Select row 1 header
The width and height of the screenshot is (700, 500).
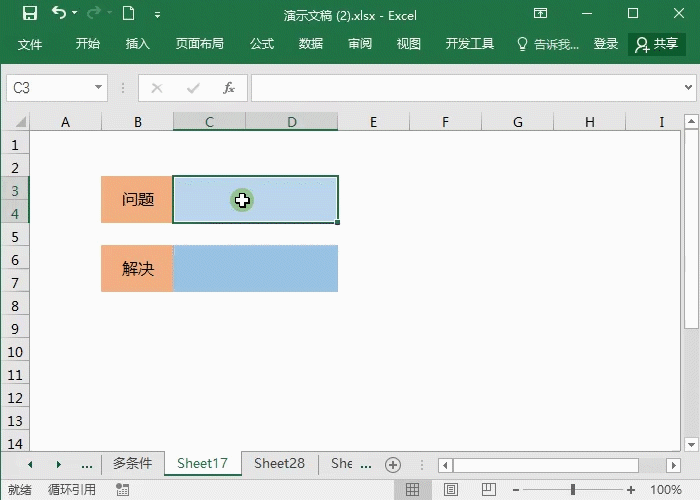pos(15,145)
